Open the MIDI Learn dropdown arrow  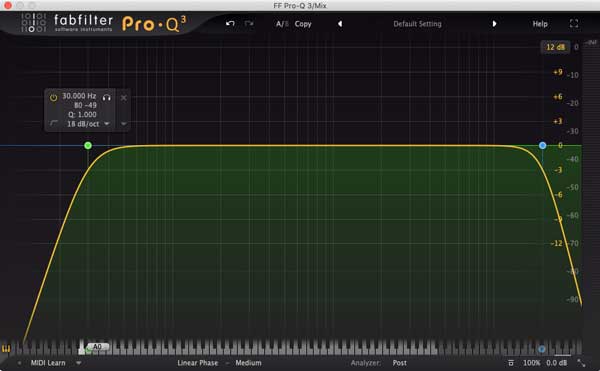[x=78, y=363]
